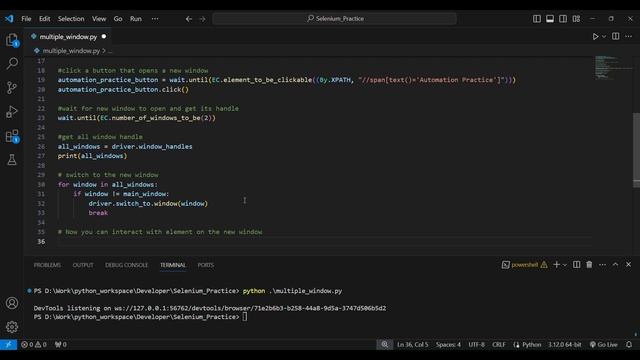Click the remote window indicator in status bar
Screen dimensions: 640x360
point(8,344)
